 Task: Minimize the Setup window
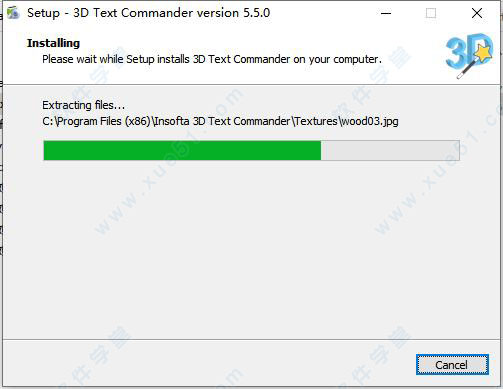pos(386,13)
